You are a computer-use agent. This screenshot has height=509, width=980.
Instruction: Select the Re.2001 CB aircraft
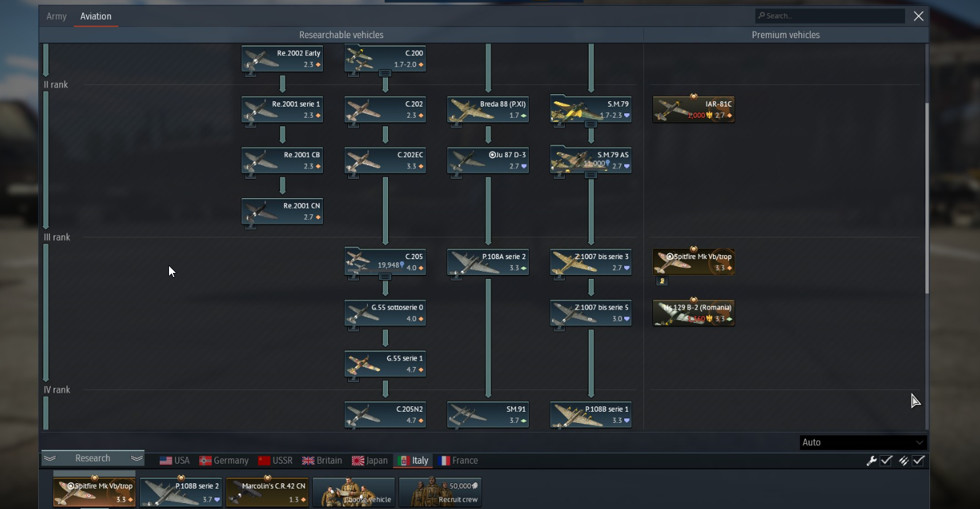[x=282, y=160]
